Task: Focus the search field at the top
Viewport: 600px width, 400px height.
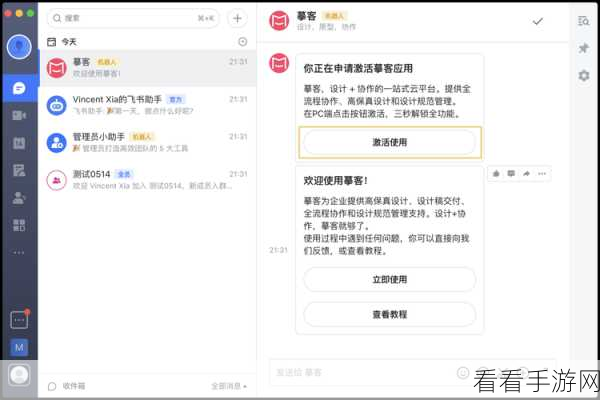Action: pyautogui.click(x=133, y=18)
